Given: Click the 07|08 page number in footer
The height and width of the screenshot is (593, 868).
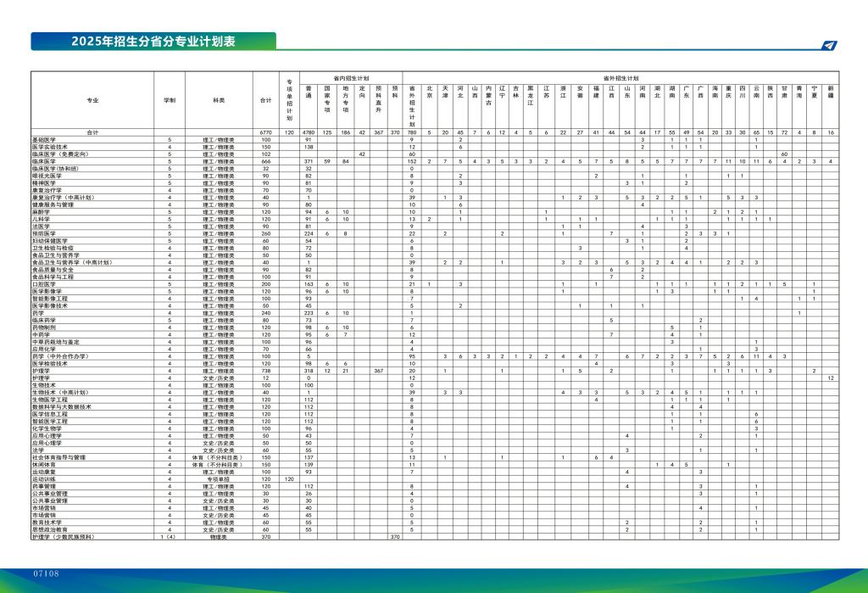Looking at the screenshot, I should (47, 574).
